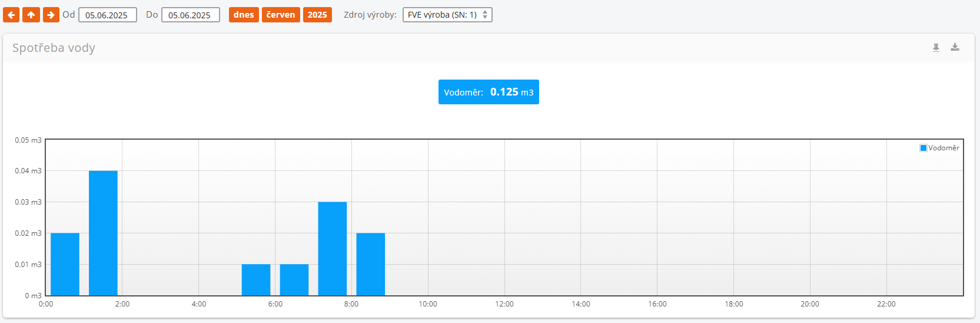The image size is (980, 323).
Task: Click the Od start date field
Action: click(x=108, y=15)
